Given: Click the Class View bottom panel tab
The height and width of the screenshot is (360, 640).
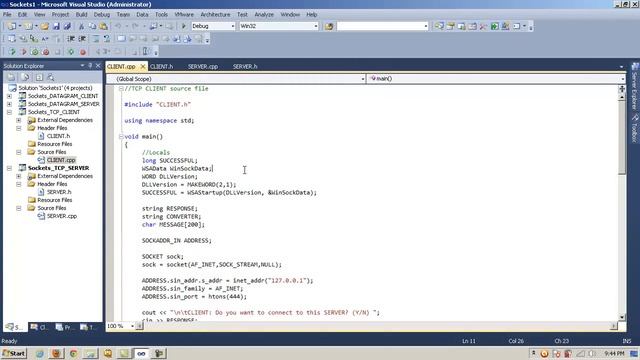Looking at the screenshot, I should pos(40,327).
